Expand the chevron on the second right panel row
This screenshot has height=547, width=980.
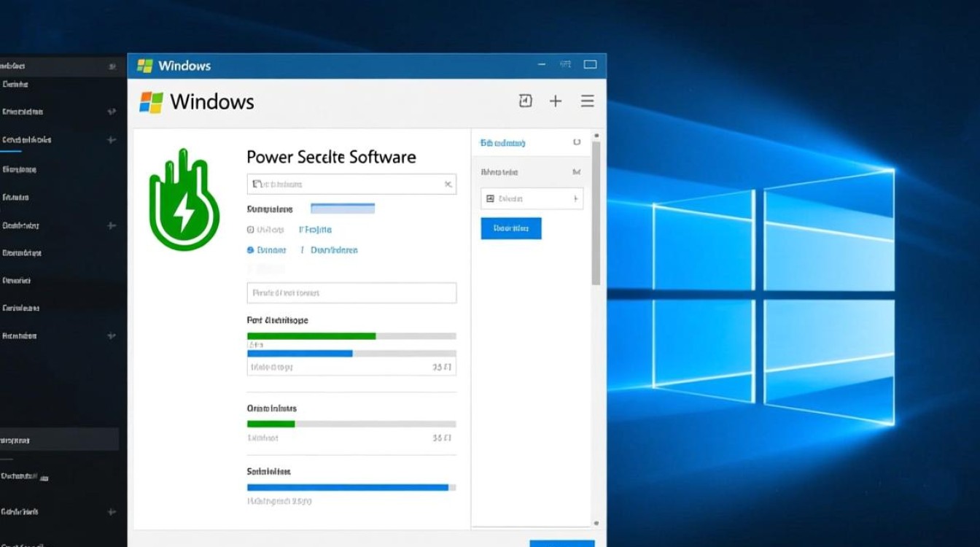pos(576,173)
